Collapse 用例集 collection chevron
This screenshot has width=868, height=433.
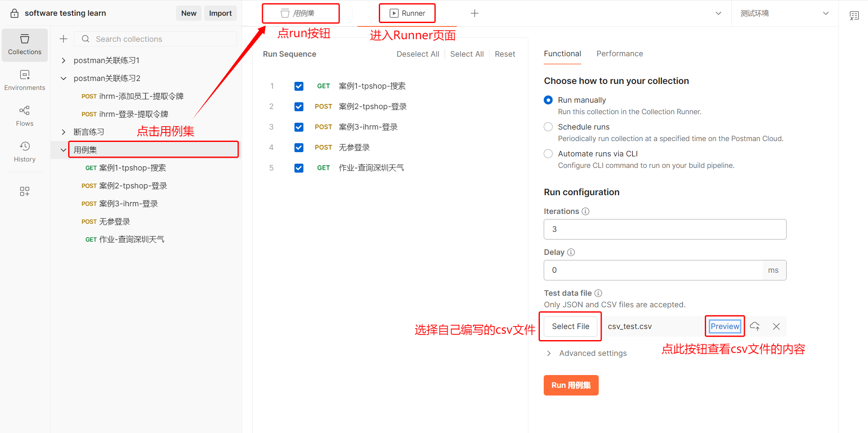(x=63, y=150)
